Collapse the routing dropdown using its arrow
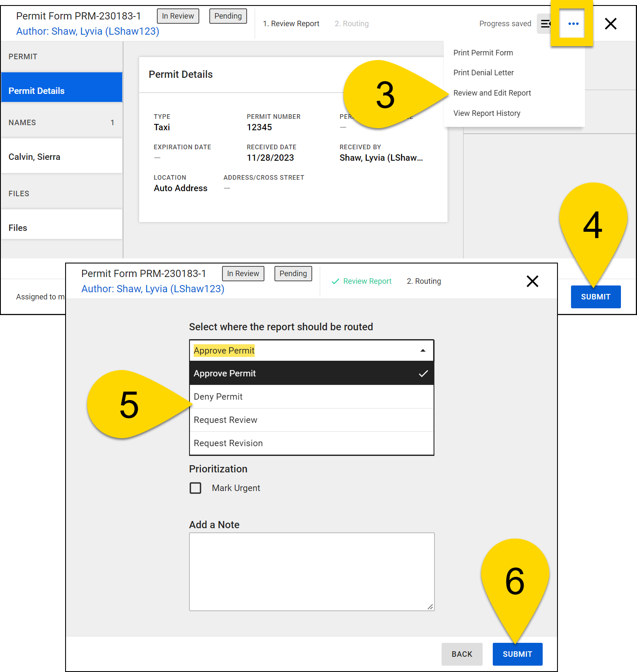 point(423,351)
